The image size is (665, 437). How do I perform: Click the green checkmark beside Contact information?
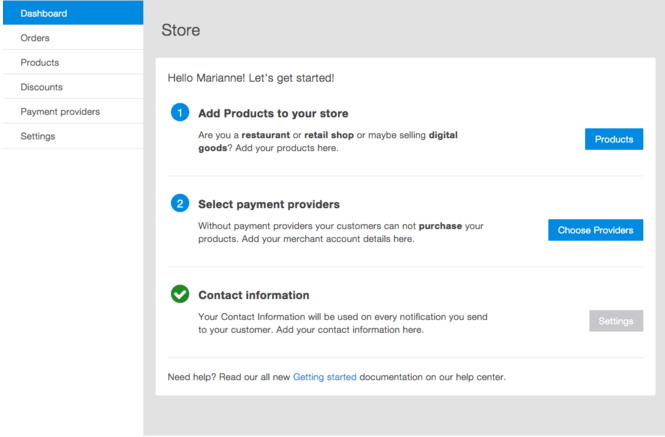(180, 294)
